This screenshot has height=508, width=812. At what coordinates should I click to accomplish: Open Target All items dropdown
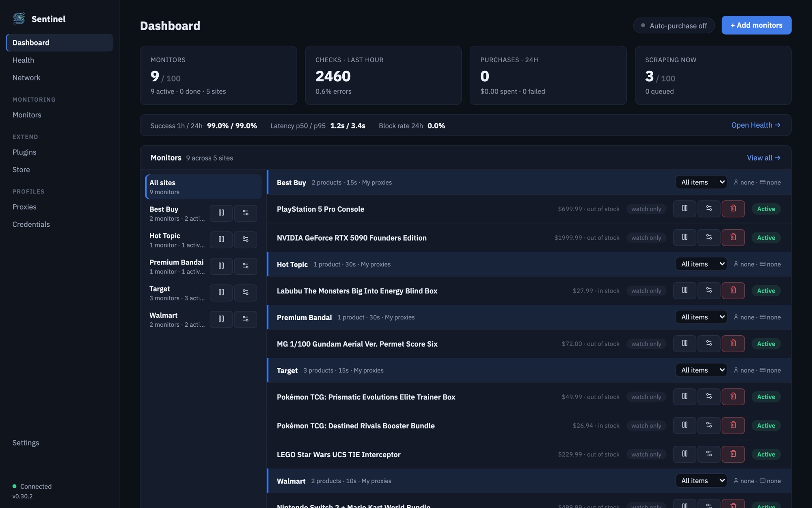pos(701,370)
